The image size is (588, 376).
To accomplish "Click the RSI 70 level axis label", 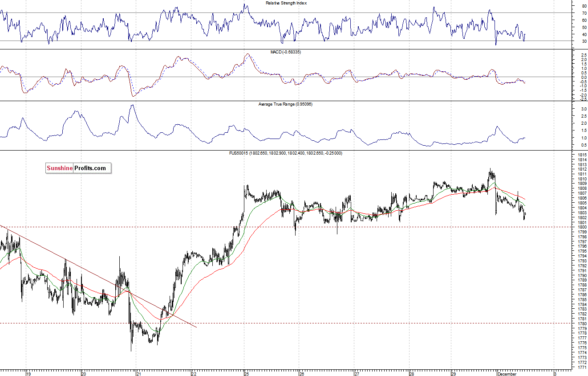I will point(584,13).
